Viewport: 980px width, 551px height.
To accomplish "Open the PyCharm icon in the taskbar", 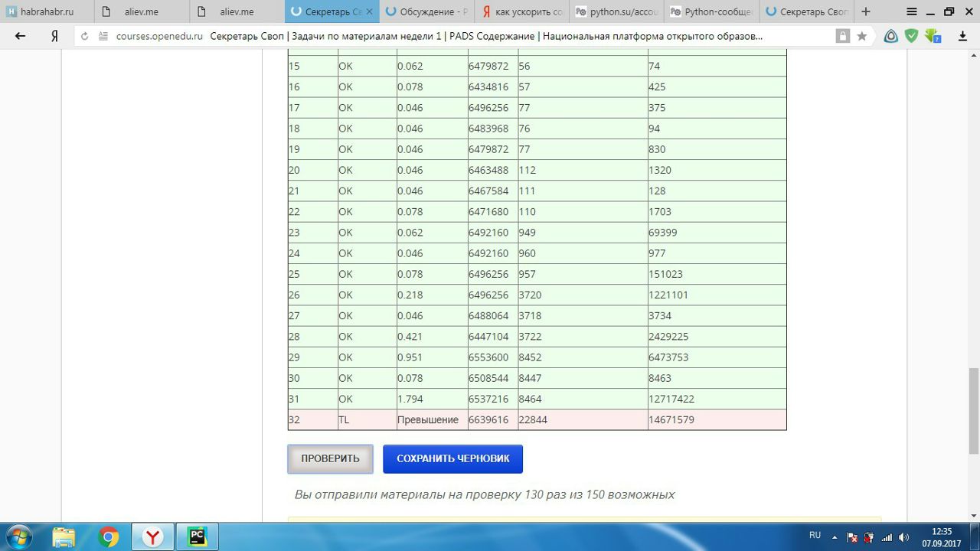I will 198,536.
